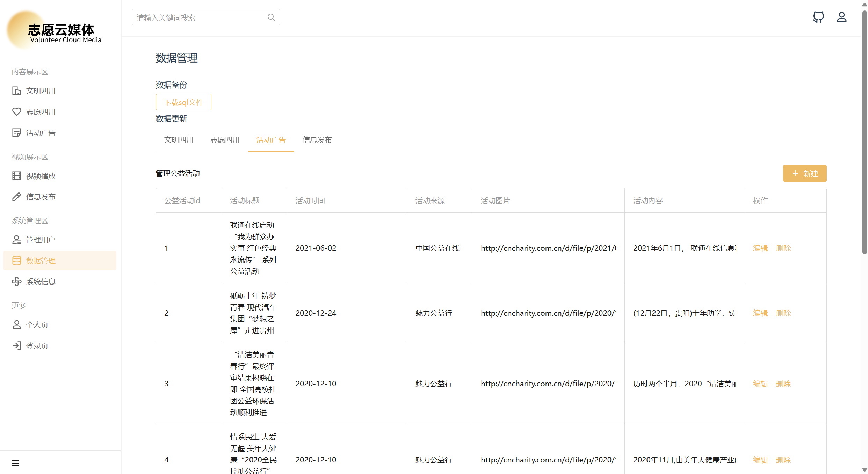Click the 下载sql文件 button
Viewport: 868px width, 474px height.
pyautogui.click(x=183, y=102)
